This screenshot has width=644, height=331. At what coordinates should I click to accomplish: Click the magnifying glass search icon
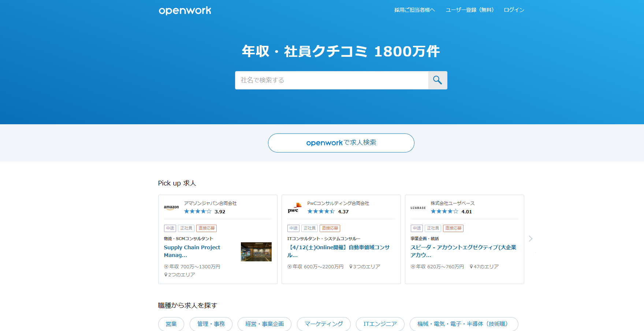coord(438,80)
